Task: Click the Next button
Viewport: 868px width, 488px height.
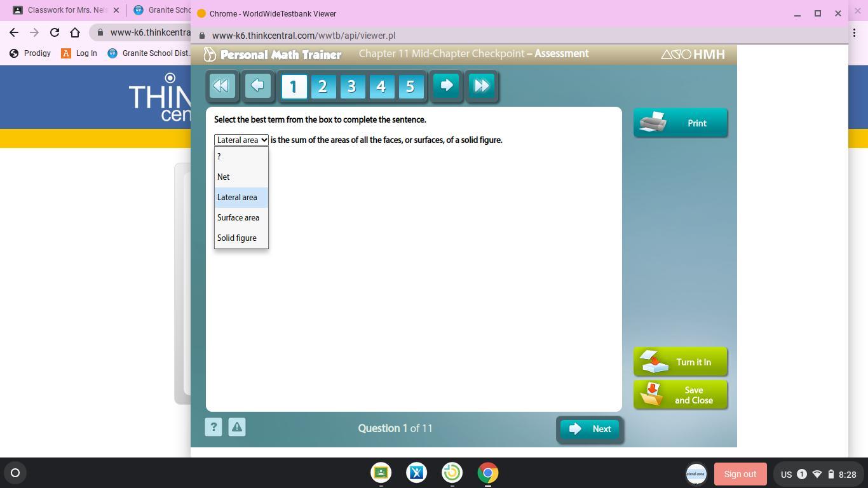Action: pos(590,429)
